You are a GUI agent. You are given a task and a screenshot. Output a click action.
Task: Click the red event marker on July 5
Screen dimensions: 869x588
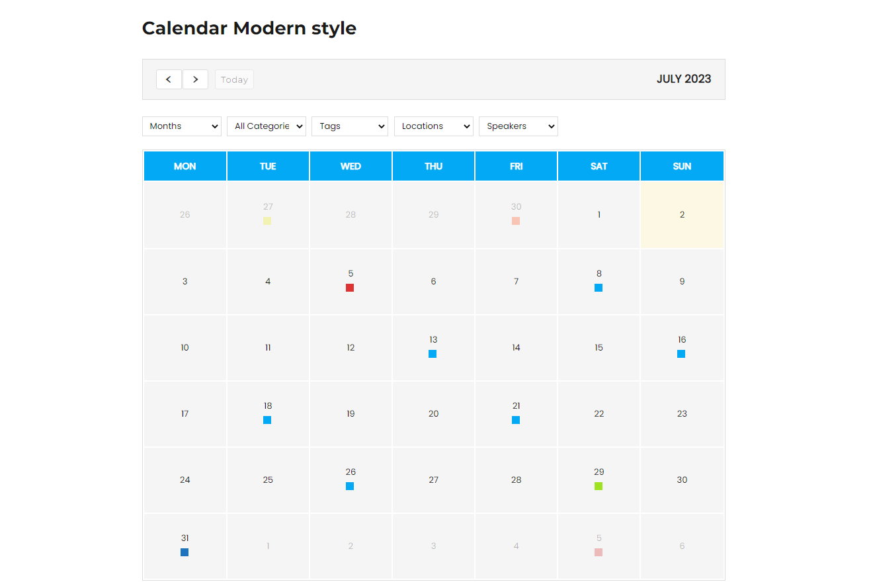pyautogui.click(x=350, y=288)
